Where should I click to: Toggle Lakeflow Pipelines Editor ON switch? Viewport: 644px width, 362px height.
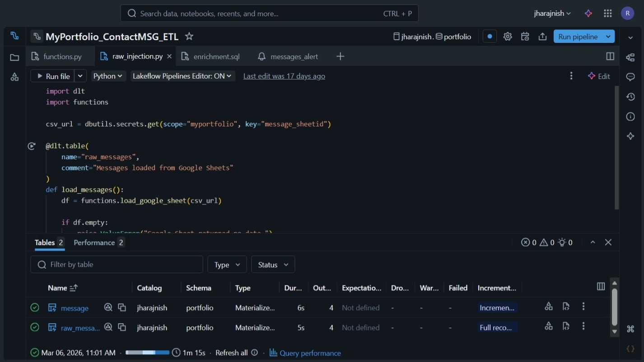coord(182,76)
